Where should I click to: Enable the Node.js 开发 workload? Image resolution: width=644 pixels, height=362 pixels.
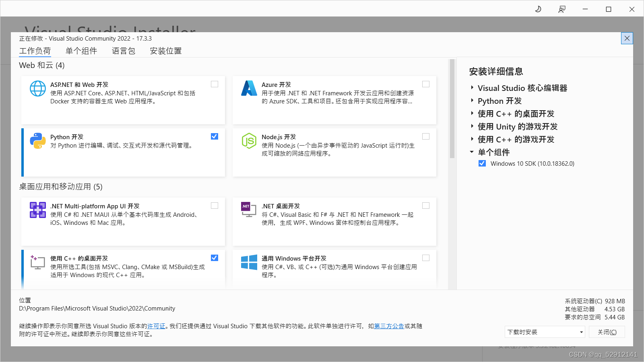point(426,136)
